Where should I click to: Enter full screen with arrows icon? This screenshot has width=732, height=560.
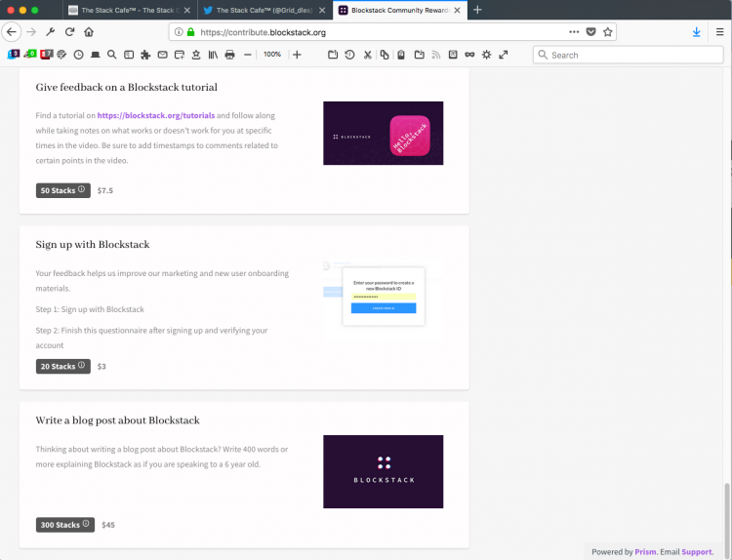point(504,55)
